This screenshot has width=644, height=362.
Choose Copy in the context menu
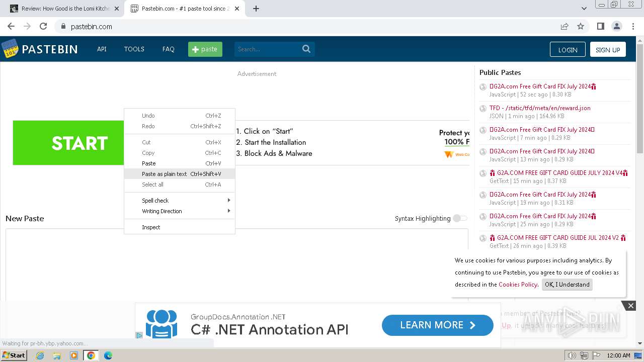tap(180, 153)
